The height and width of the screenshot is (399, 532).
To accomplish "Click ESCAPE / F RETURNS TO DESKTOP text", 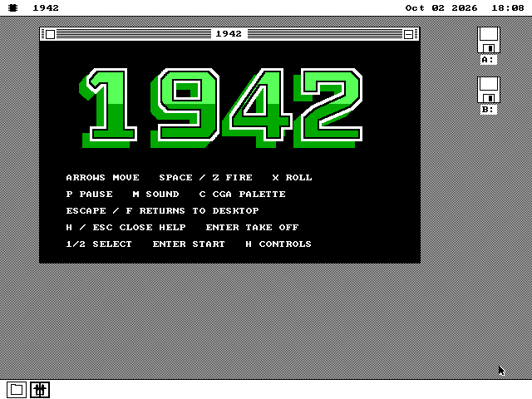I will click(x=162, y=210).
